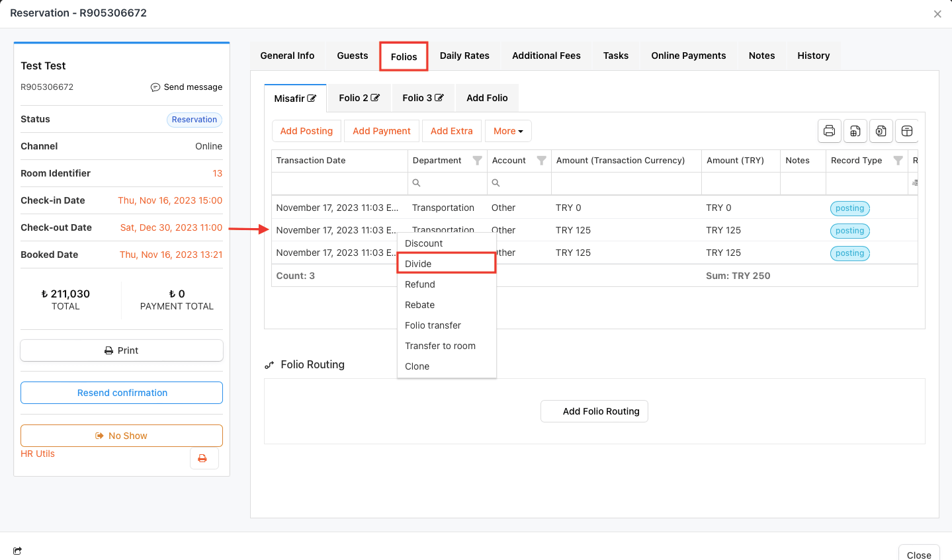Expand the More dropdown button
Screen dimensions: 952x560
pos(507,131)
